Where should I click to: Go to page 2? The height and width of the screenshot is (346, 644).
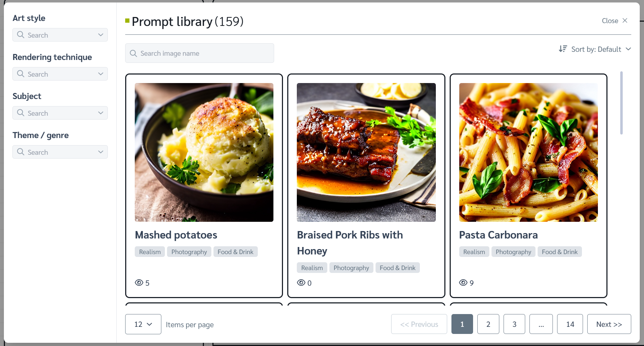[488, 324]
